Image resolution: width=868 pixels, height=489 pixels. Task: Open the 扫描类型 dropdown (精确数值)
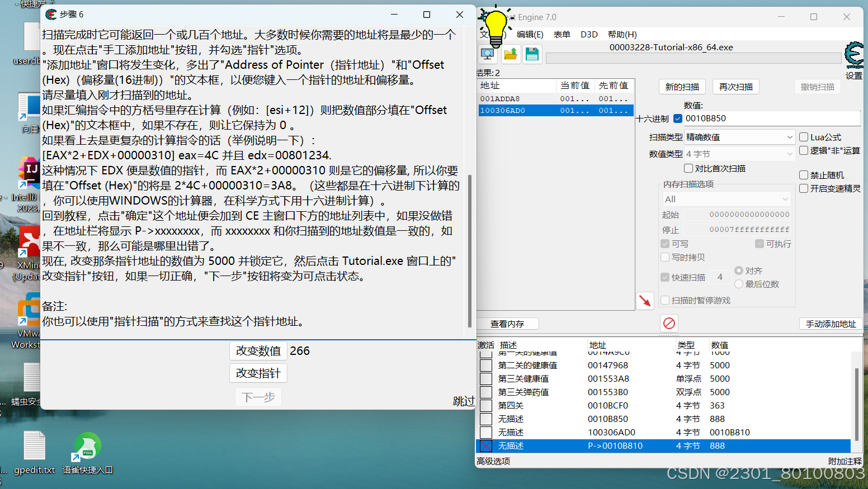point(739,137)
